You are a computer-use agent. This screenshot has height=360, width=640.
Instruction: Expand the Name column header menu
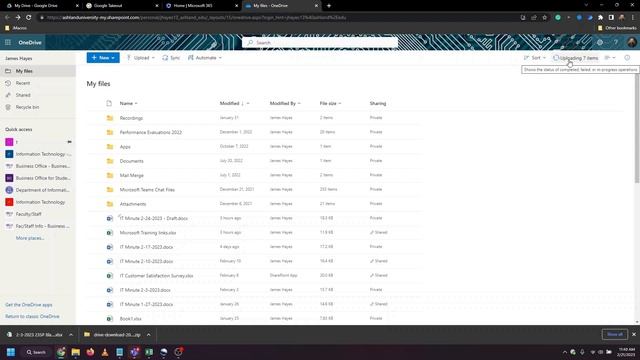(136, 104)
